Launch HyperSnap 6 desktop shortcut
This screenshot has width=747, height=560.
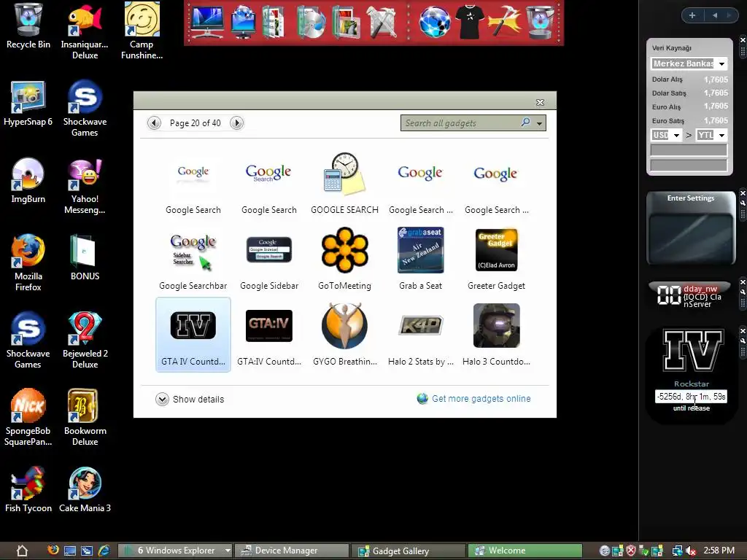point(28,104)
